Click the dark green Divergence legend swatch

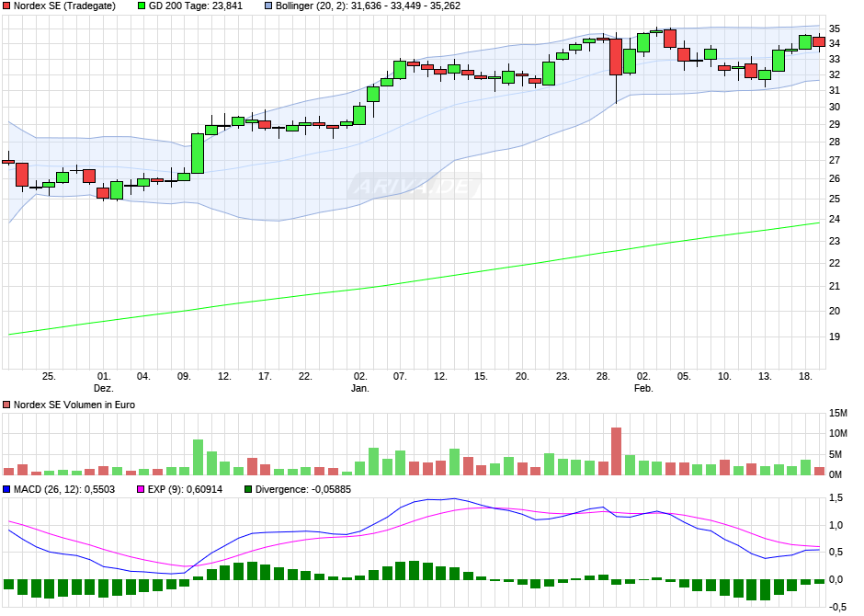pyautogui.click(x=248, y=489)
